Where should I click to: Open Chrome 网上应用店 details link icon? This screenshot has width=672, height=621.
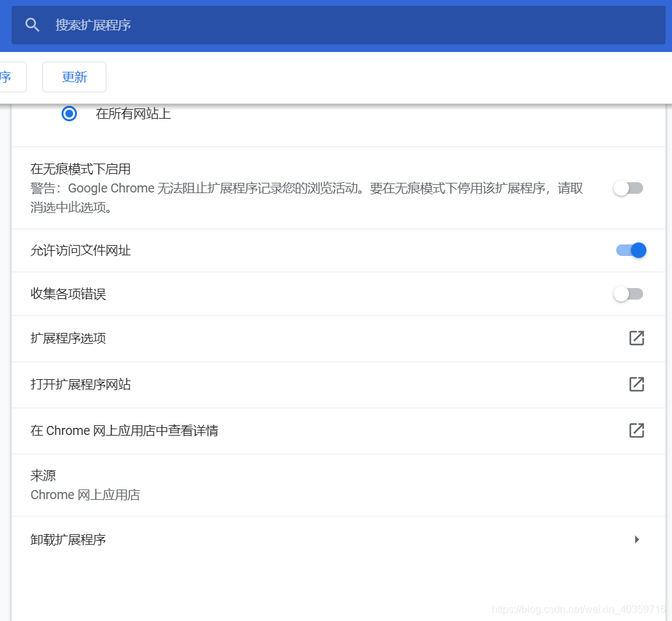point(637,430)
